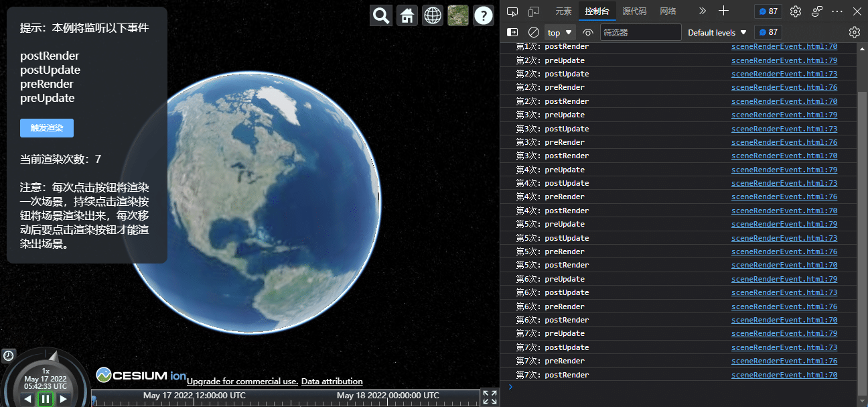Image resolution: width=868 pixels, height=407 pixels.
Task: Toggle the console sidebar icon
Action: click(x=512, y=32)
